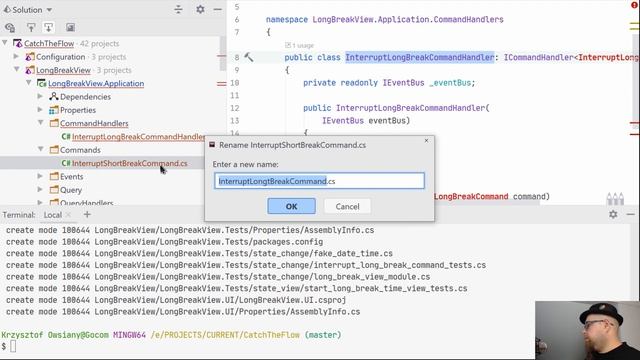Confirm rename with OK button
The width and height of the screenshot is (640, 360).
pos(291,206)
